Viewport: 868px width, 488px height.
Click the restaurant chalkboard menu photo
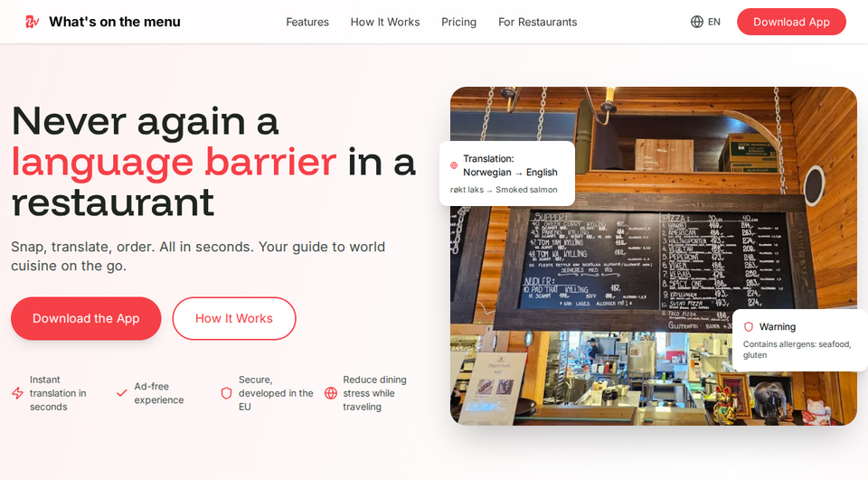(x=653, y=256)
